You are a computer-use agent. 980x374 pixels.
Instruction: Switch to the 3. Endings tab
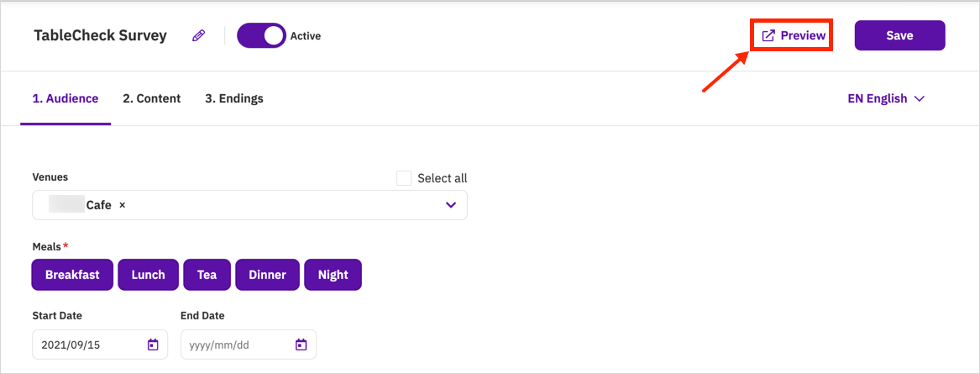(233, 99)
